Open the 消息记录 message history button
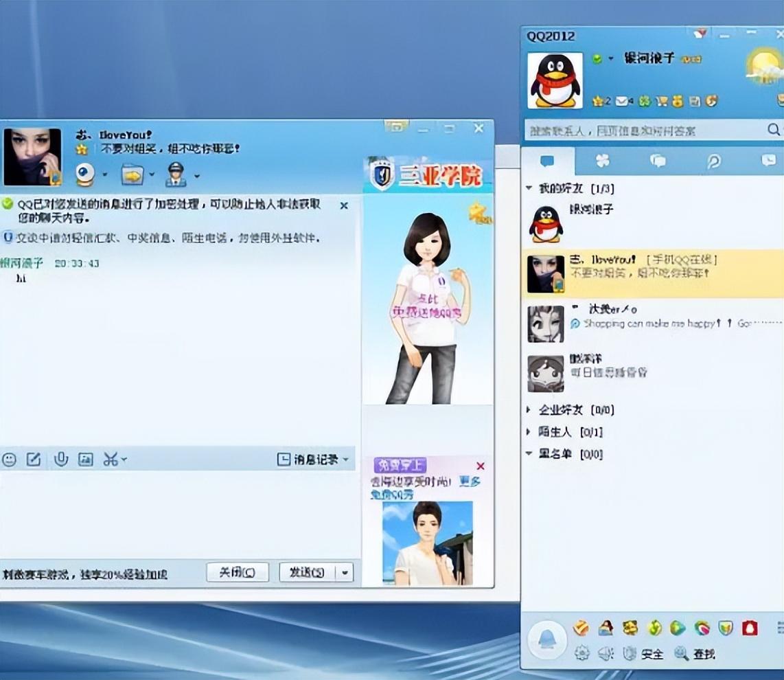784x680 pixels. click(308, 460)
